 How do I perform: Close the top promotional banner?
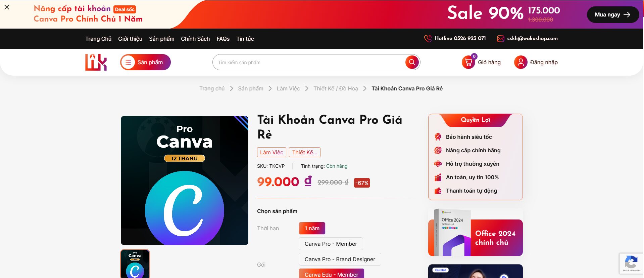point(7,7)
